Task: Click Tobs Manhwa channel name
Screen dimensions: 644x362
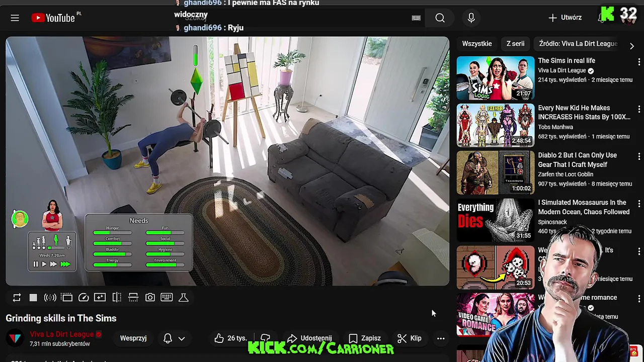Action: [555, 127]
